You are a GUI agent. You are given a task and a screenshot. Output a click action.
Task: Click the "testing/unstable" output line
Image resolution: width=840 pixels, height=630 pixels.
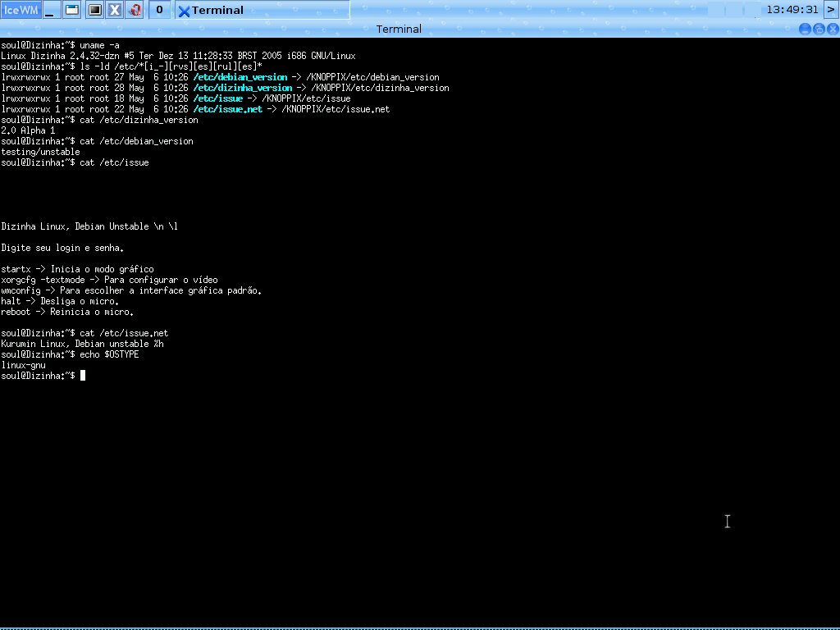(40, 152)
